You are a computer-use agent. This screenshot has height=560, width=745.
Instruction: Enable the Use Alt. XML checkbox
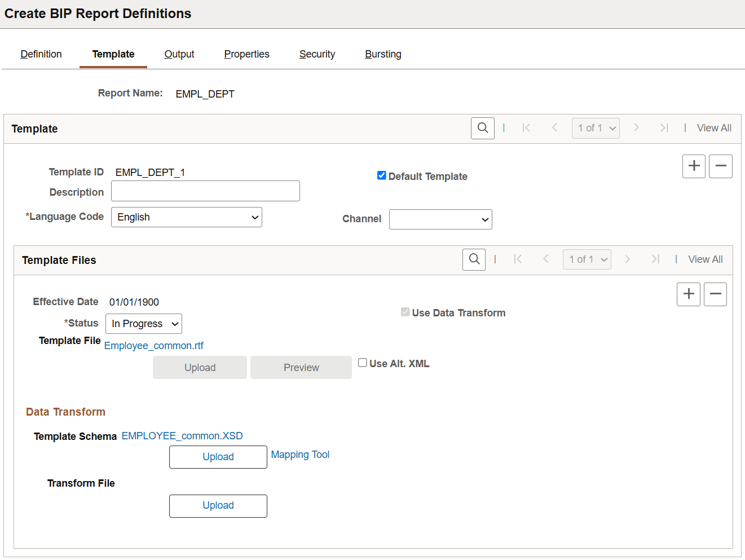click(362, 363)
